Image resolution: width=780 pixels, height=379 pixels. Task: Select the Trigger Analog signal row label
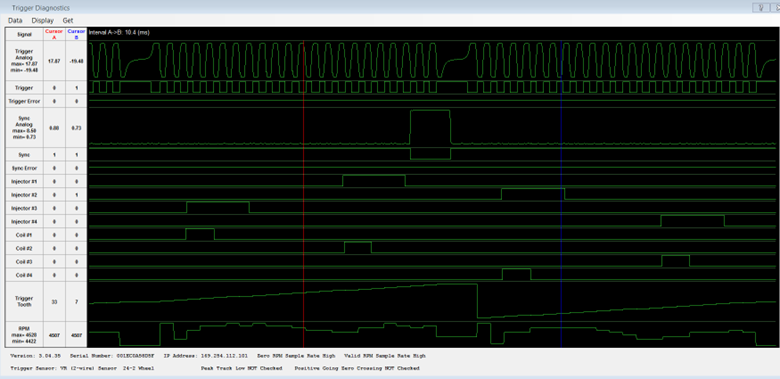pyautogui.click(x=24, y=61)
